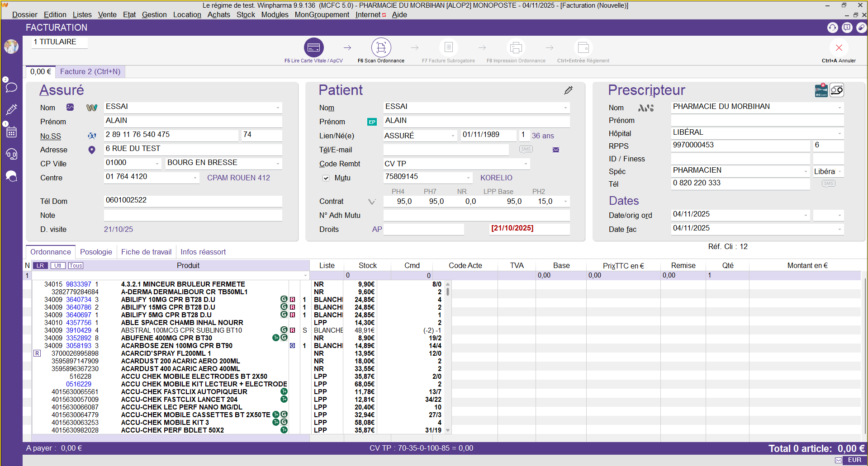
Task: Click the Règlement payment icon
Action: coord(583,47)
